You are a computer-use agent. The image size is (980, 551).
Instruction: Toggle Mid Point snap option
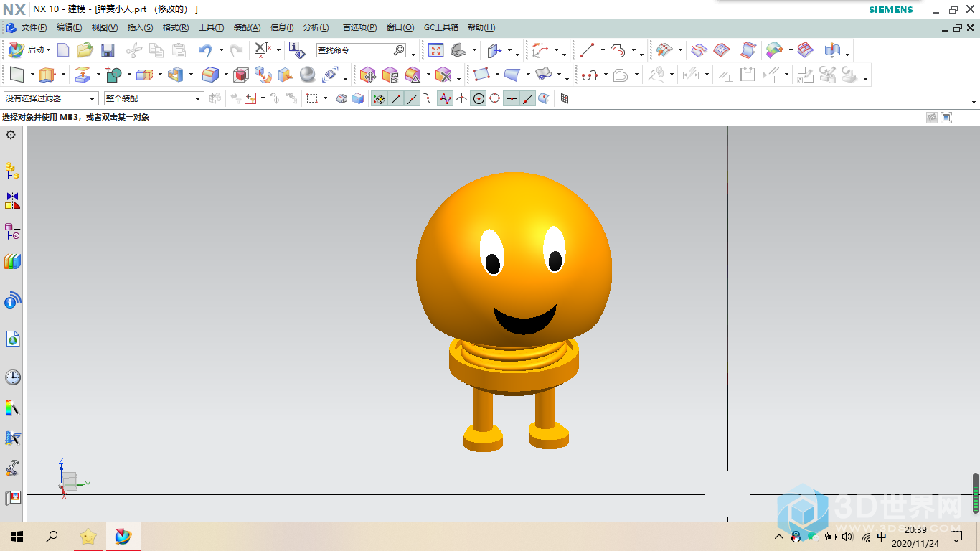pyautogui.click(x=413, y=98)
